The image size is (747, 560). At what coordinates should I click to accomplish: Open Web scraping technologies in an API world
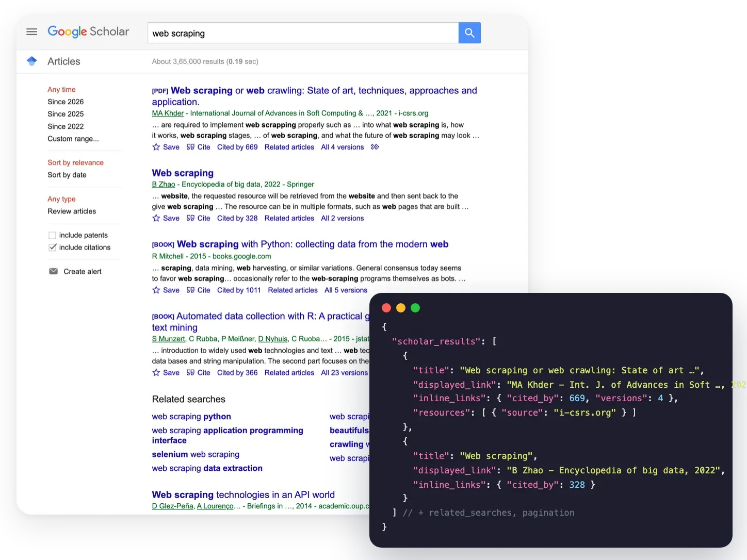tap(243, 495)
